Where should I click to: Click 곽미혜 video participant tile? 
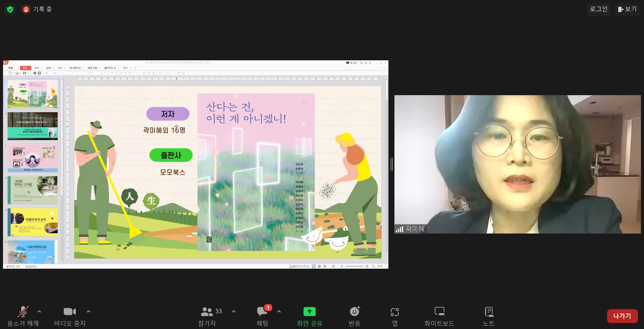[x=518, y=164]
